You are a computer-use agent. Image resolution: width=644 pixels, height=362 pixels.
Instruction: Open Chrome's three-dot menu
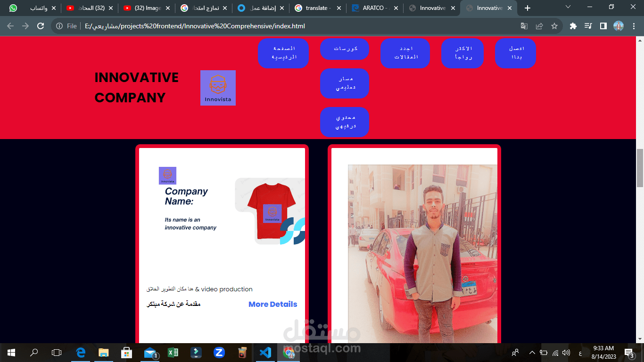click(634, 26)
